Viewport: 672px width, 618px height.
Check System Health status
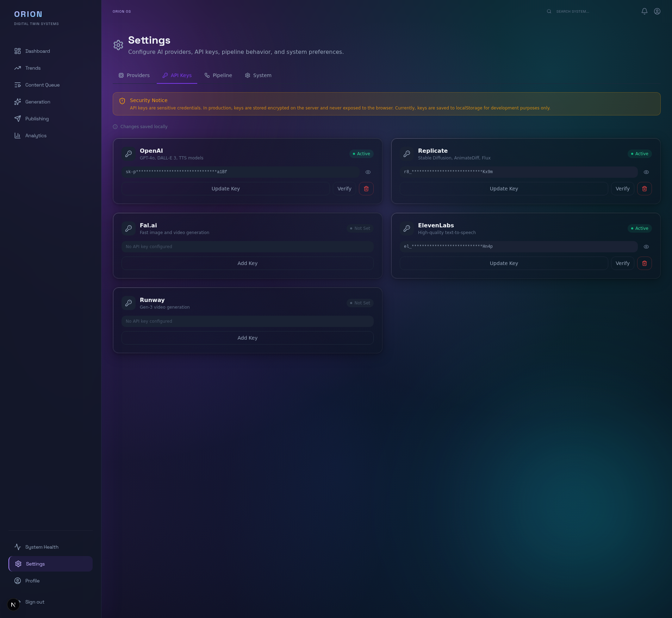click(x=42, y=547)
